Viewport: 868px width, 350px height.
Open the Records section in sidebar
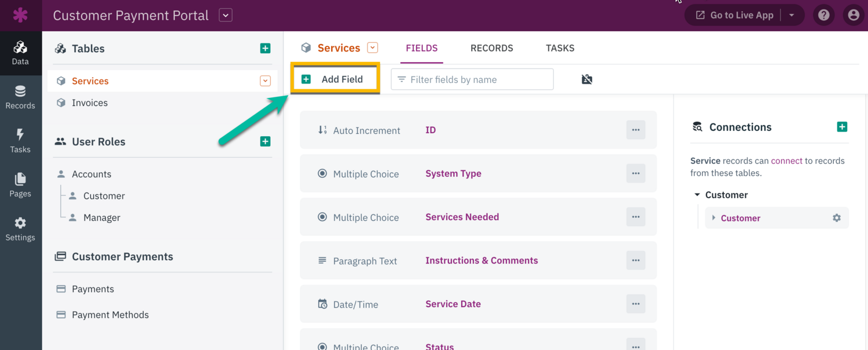pyautogui.click(x=20, y=97)
